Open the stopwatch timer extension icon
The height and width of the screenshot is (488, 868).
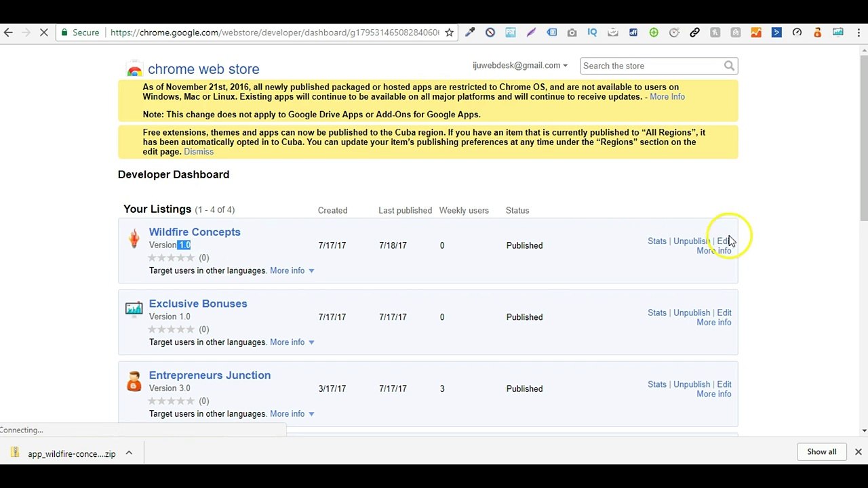click(674, 33)
